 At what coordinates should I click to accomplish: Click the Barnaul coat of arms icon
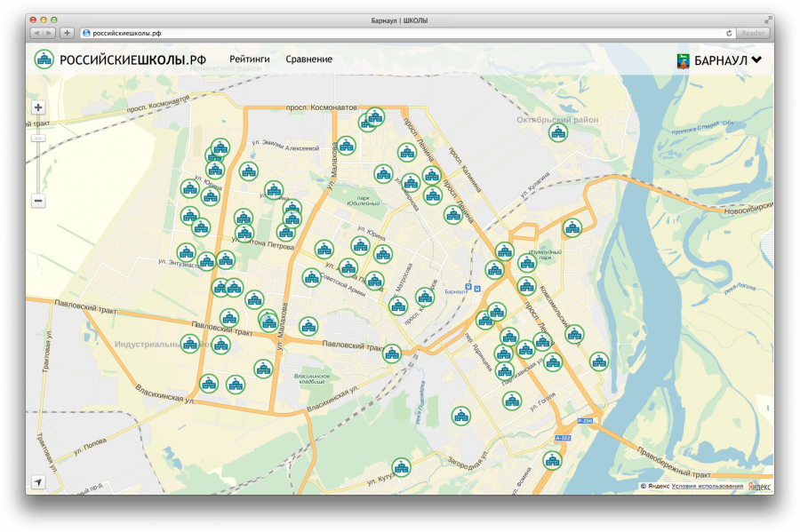click(x=683, y=60)
